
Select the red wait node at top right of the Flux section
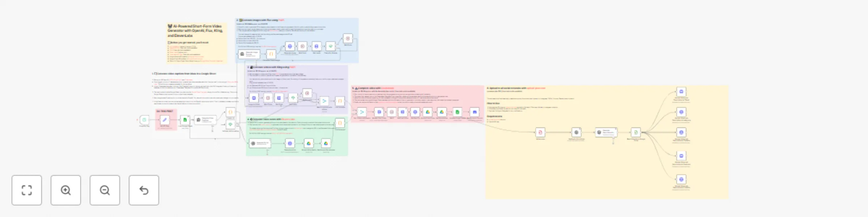348,38
